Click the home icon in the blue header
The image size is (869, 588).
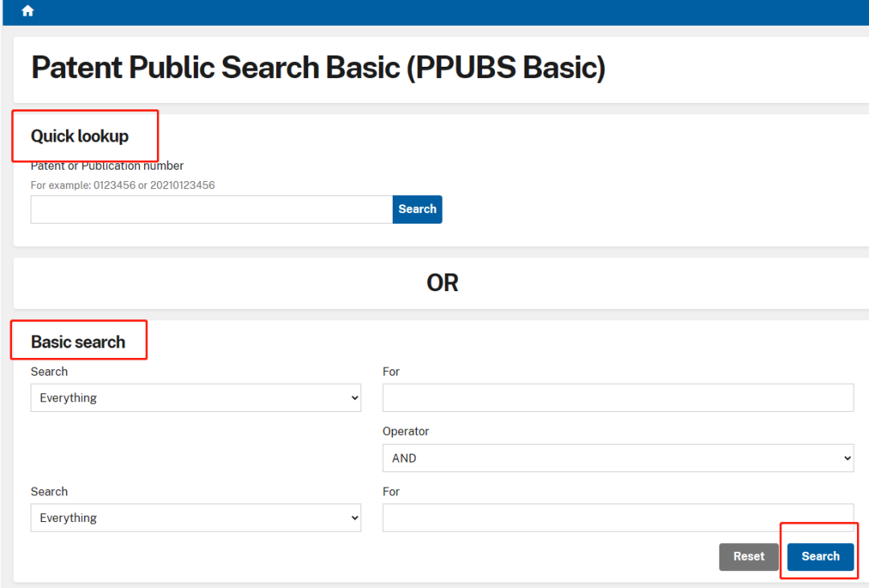coord(27,10)
